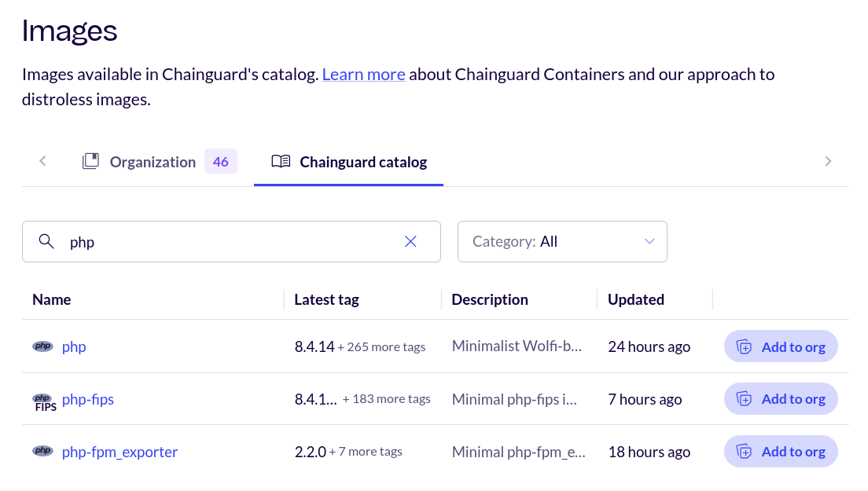Add php-fpm_exporter to org
The height and width of the screenshot is (491, 868).
click(781, 451)
